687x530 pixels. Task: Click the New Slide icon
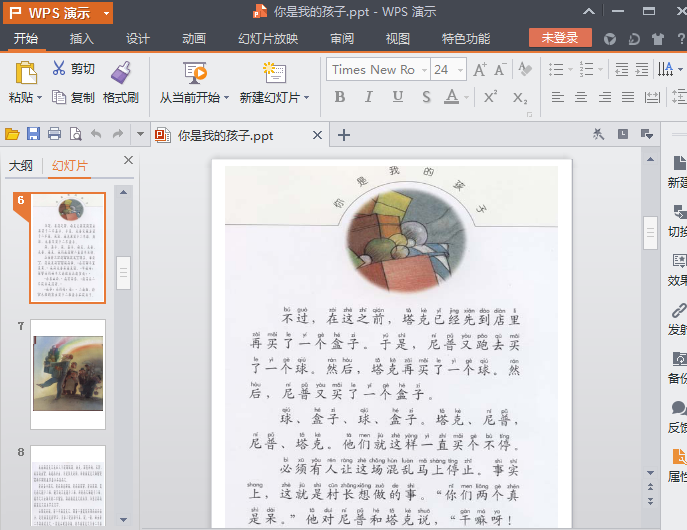tap(274, 73)
